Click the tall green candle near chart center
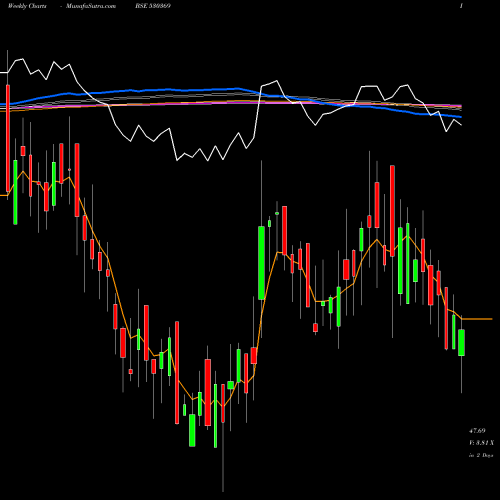This screenshot has height=500, width=500. point(262,263)
